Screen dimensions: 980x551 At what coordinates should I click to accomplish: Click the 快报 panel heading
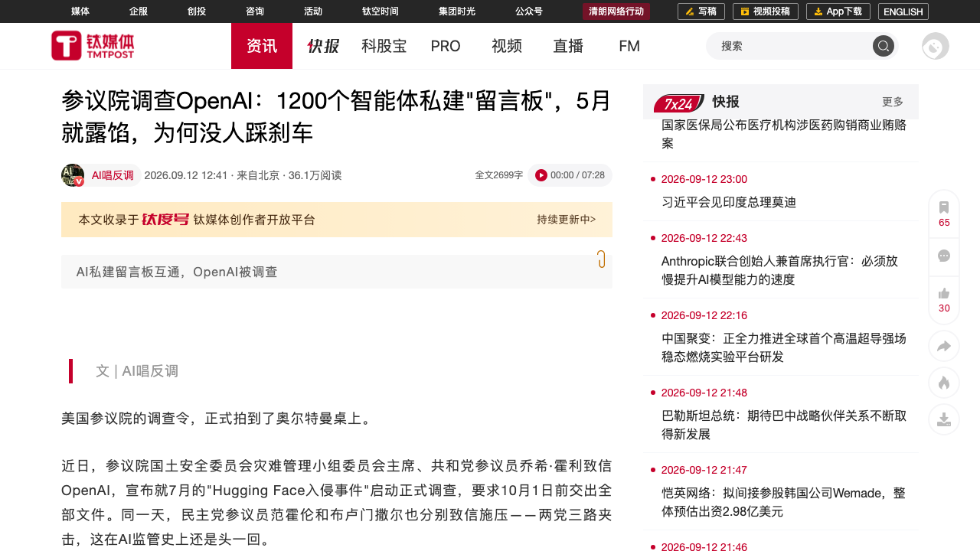click(726, 102)
